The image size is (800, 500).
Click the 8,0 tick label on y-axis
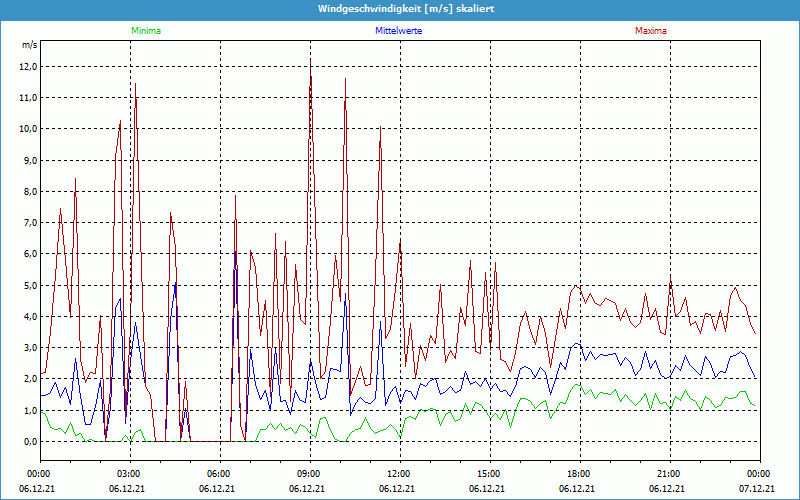pos(30,192)
